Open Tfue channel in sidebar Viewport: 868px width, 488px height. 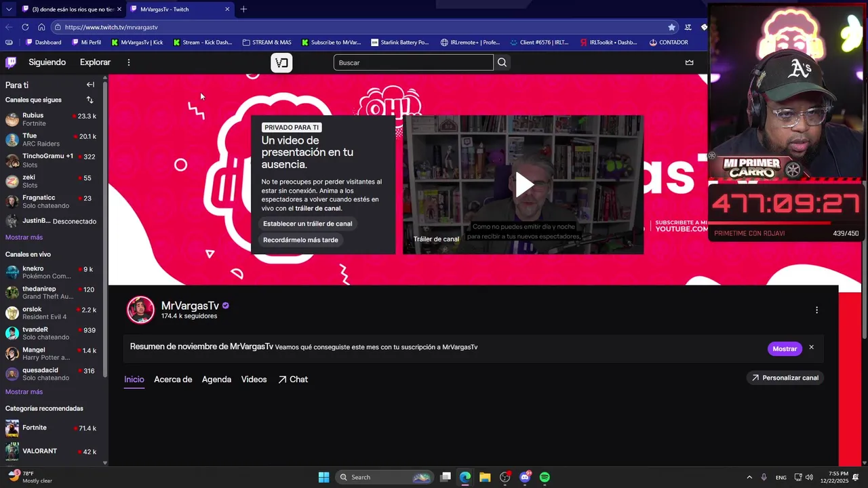[x=53, y=140]
